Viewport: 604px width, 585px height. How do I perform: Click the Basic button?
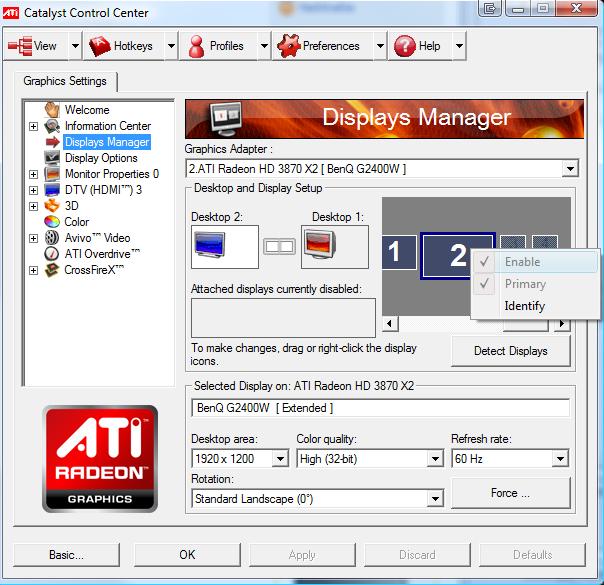pos(67,555)
